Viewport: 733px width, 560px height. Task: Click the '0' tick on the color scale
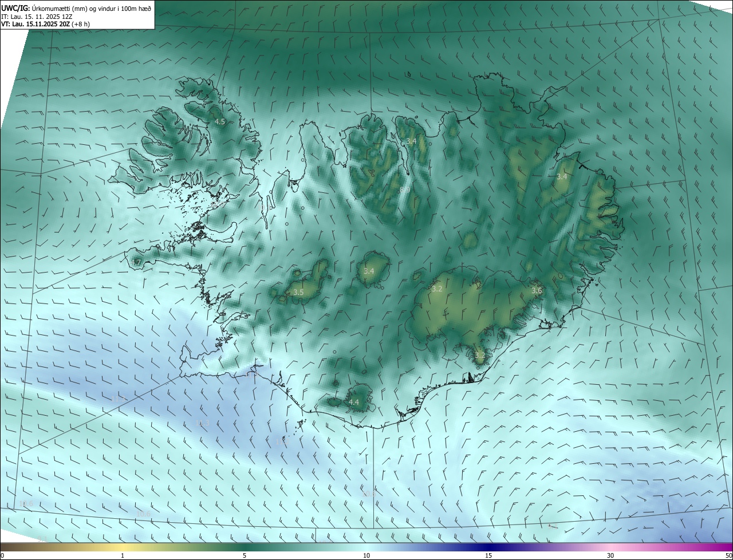coord(2,556)
